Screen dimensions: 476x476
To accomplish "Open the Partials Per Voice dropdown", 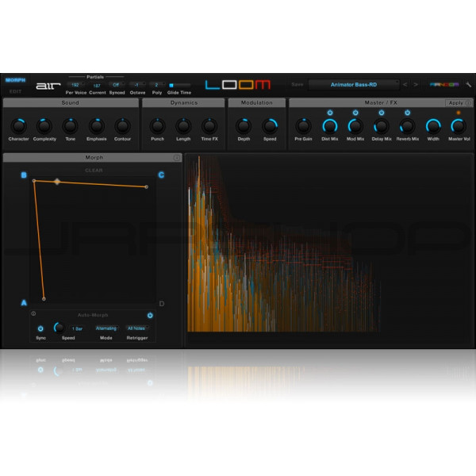I will pyautogui.click(x=75, y=85).
